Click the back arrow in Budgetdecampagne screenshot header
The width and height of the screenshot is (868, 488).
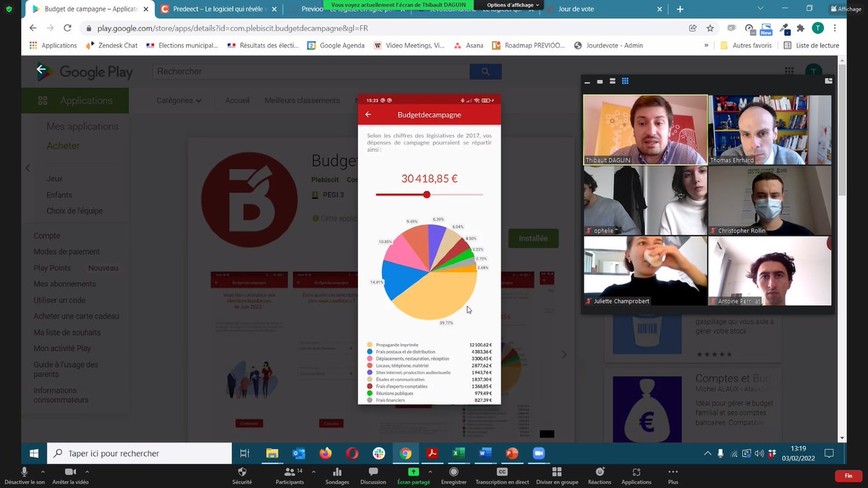point(368,114)
